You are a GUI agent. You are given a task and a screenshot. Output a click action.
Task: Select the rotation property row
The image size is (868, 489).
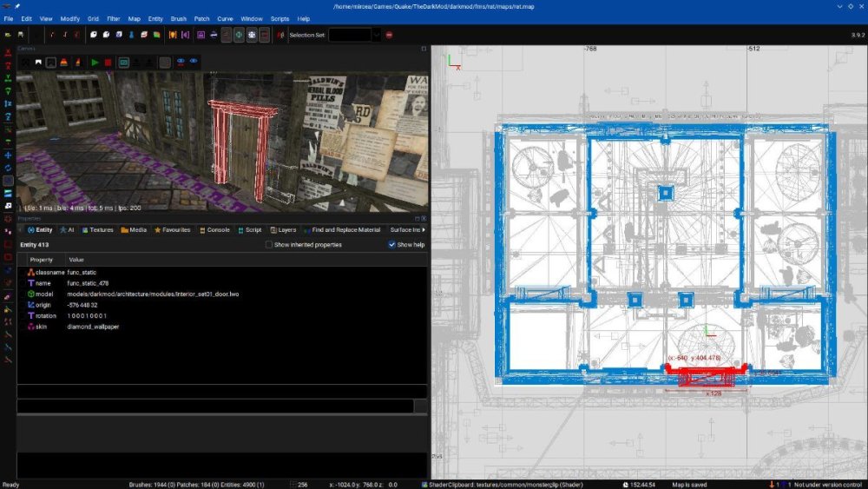click(222, 315)
